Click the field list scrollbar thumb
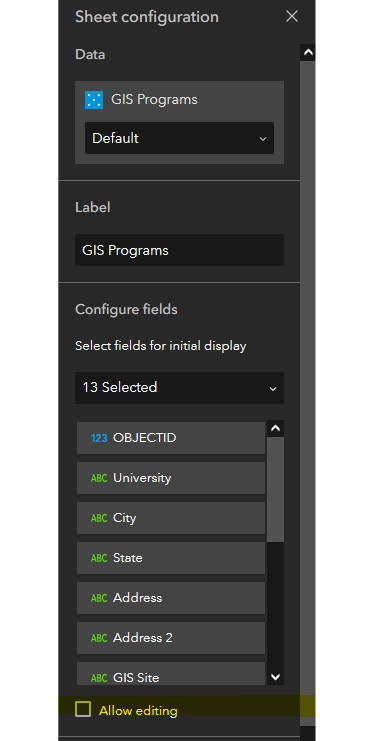Image resolution: width=373 pixels, height=741 pixels. pos(276,490)
